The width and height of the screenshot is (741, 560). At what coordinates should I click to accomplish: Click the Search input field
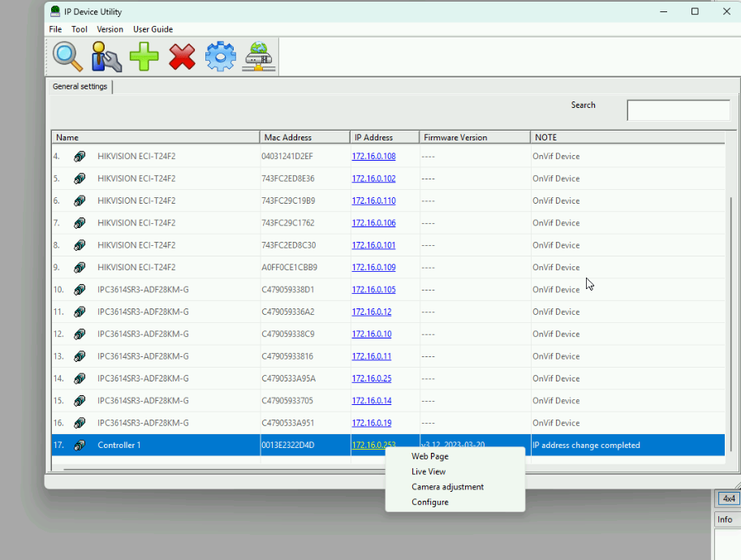coord(678,110)
